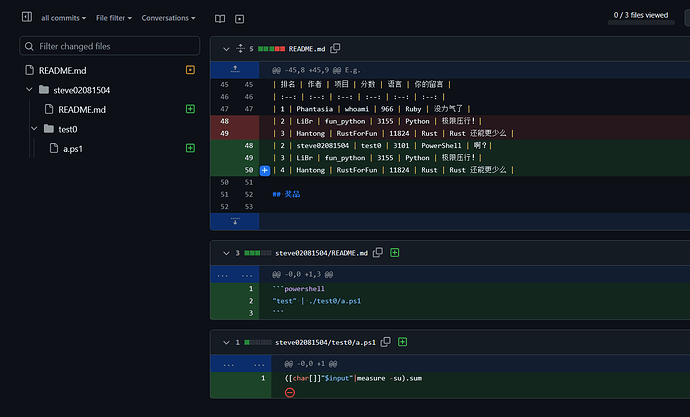Click added status icon beside a.ps1 in tree

click(x=190, y=148)
